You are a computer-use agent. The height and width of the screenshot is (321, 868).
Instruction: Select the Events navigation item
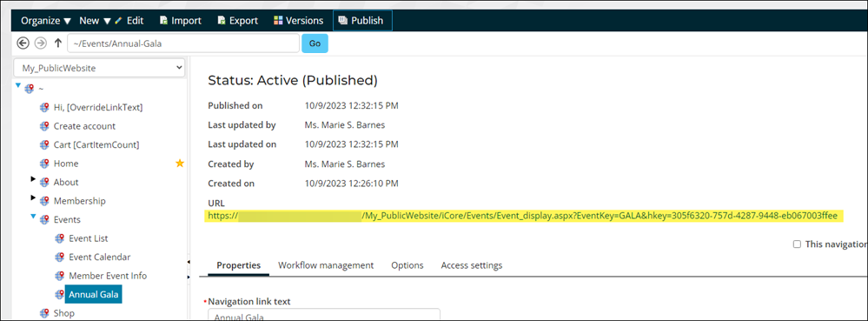(66, 219)
